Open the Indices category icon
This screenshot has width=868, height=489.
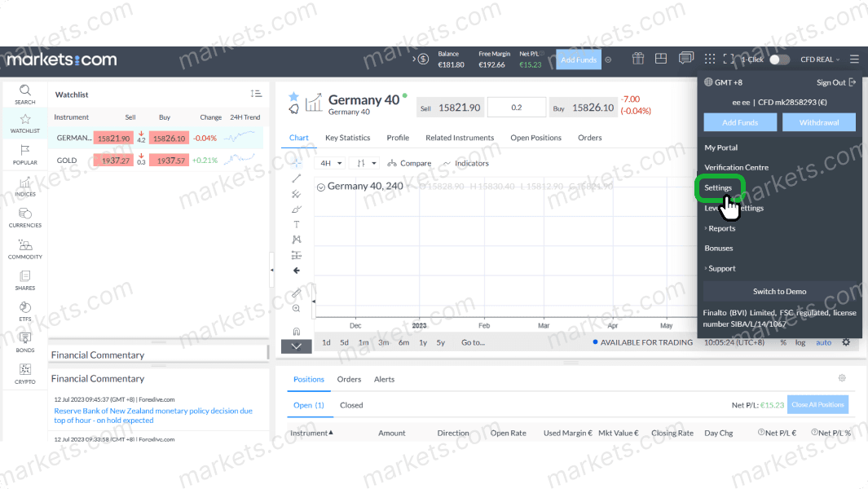[25, 187]
